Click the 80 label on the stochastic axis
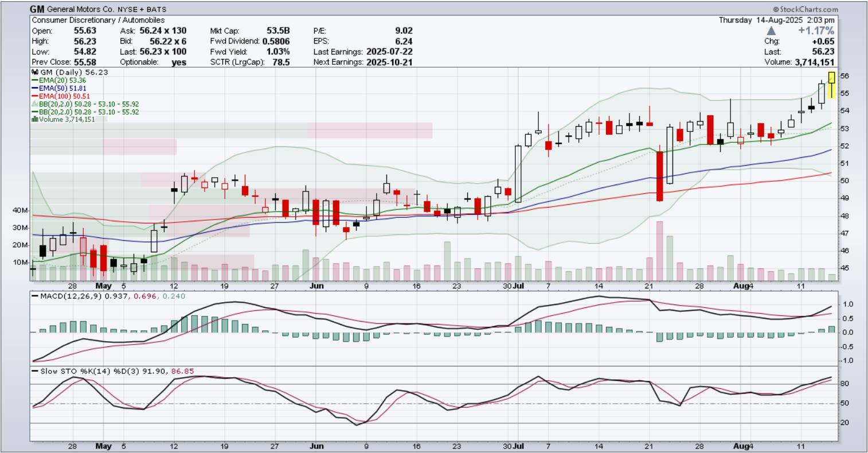 click(845, 384)
